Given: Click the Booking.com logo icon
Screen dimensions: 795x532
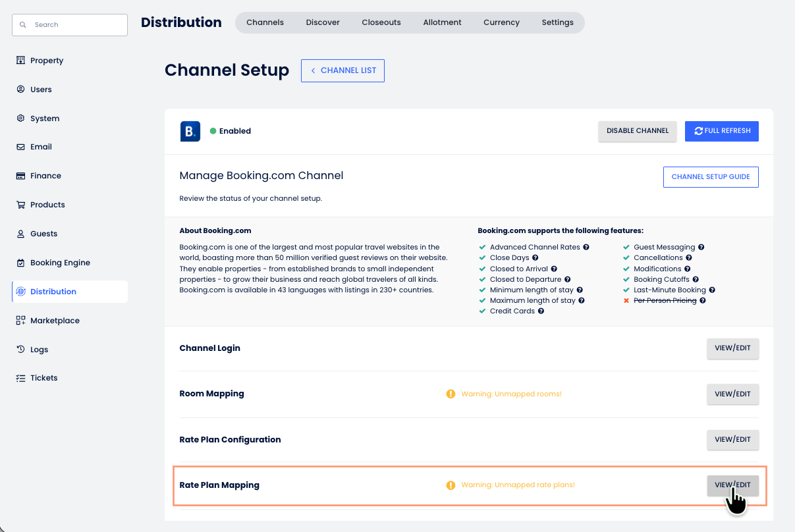Looking at the screenshot, I should 190,131.
